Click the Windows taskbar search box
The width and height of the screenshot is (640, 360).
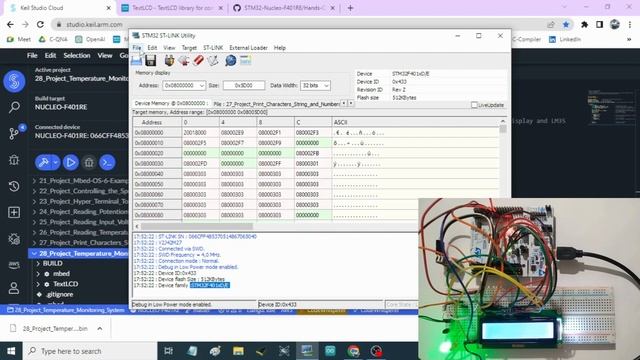pyautogui.click(x=90, y=351)
